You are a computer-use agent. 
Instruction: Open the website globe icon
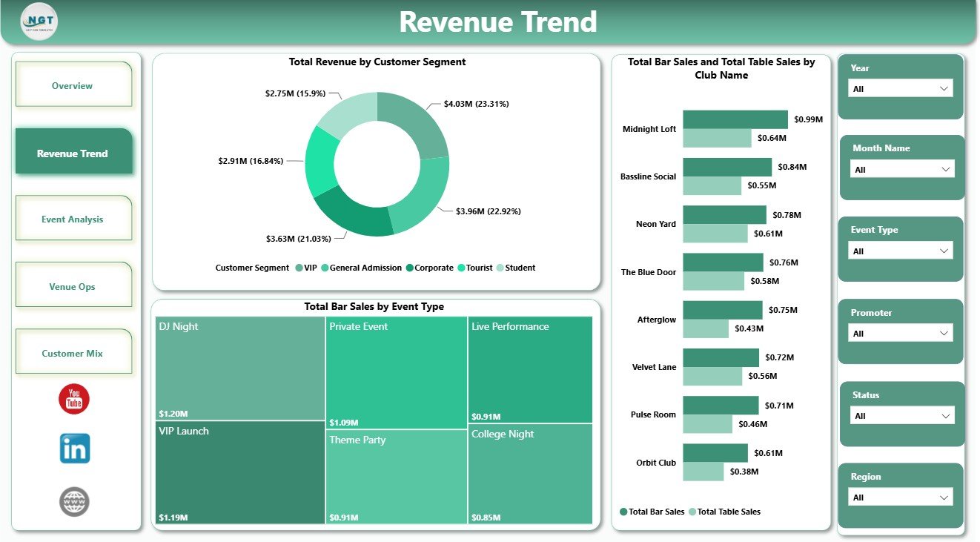pyautogui.click(x=74, y=502)
